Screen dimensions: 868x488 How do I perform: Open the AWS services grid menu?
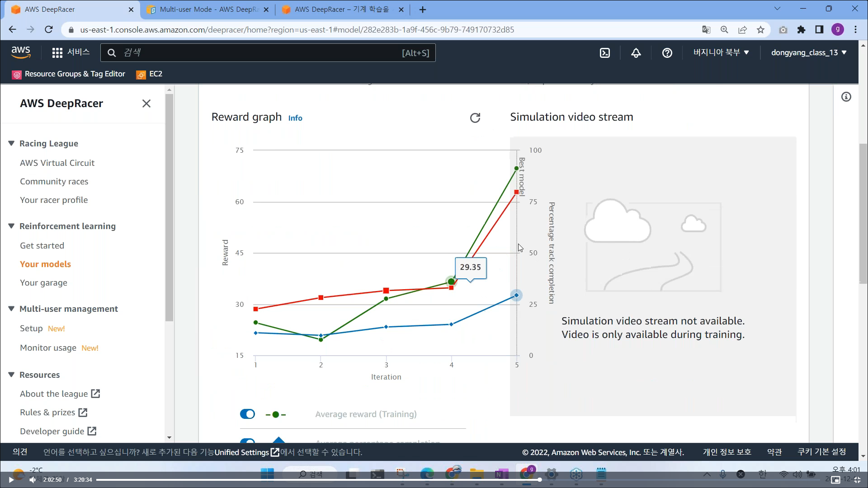tap(57, 53)
